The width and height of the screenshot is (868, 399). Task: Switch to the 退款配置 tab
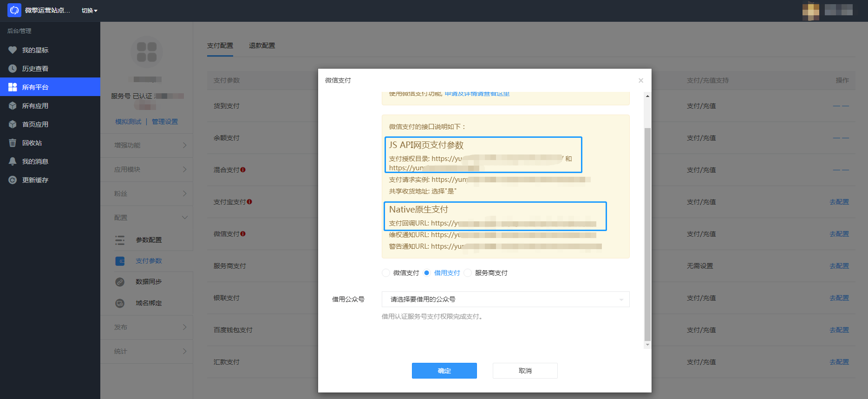pos(262,45)
